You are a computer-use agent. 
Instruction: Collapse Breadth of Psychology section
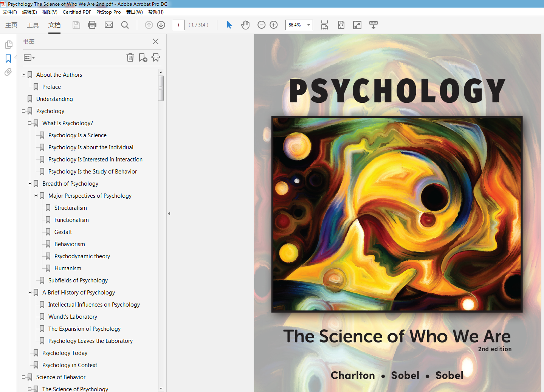point(29,184)
